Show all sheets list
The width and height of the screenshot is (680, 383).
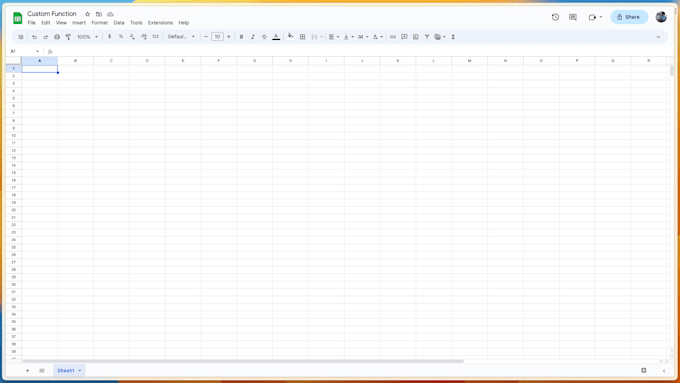click(x=42, y=370)
